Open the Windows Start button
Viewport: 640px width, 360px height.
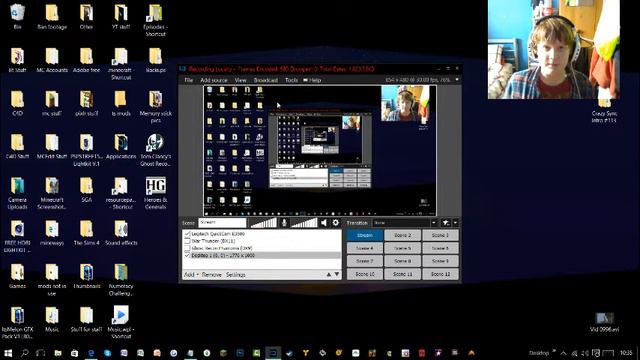pyautogui.click(x=8, y=353)
